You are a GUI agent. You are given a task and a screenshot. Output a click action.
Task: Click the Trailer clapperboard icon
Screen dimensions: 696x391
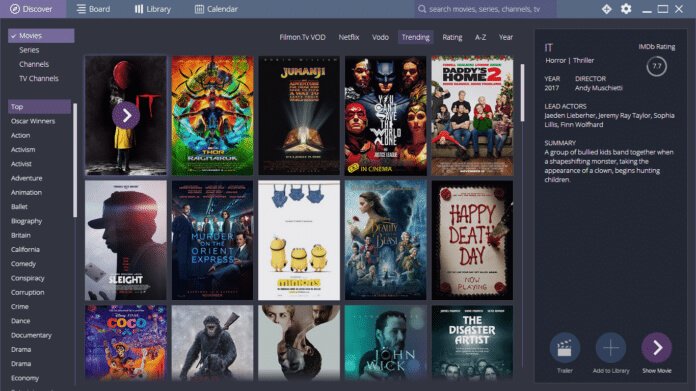coord(565,348)
